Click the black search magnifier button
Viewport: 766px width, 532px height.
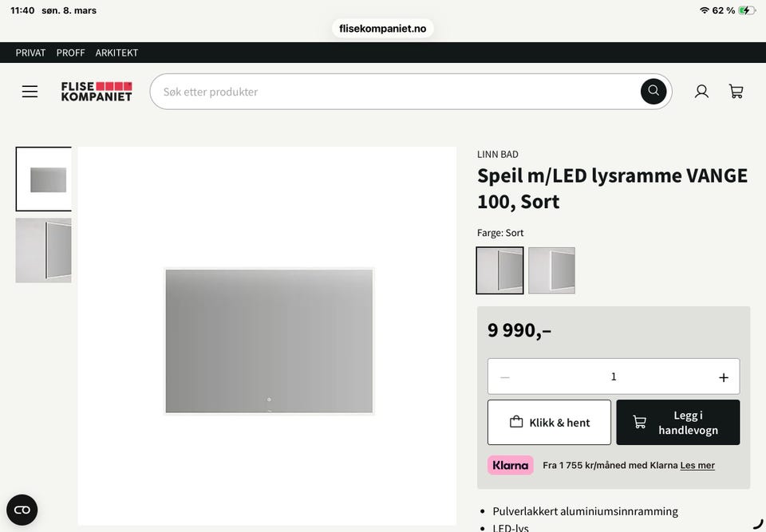pos(653,92)
